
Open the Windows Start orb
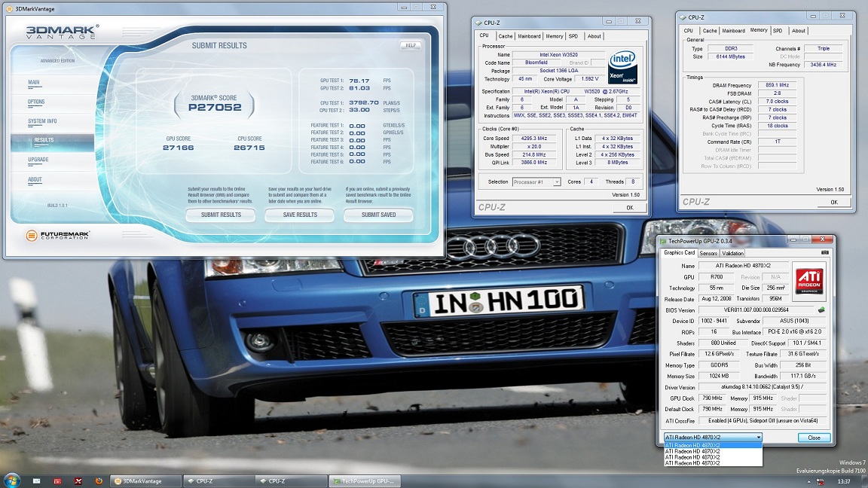[11, 480]
